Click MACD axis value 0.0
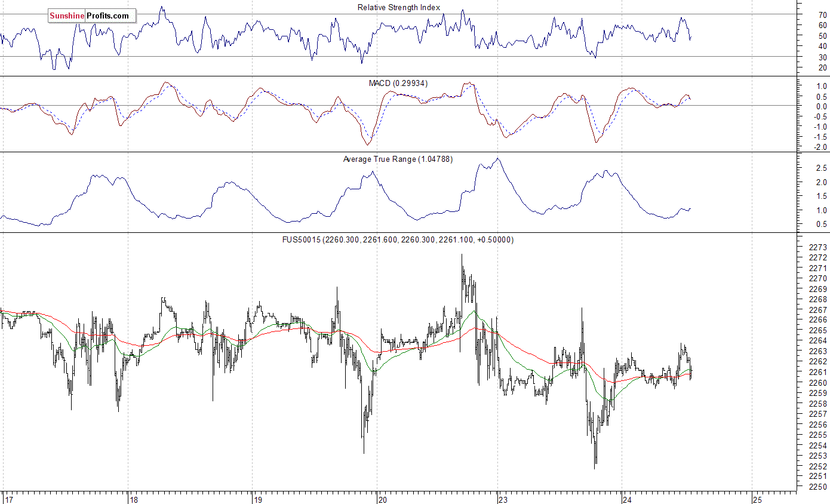Screen dimensions: 830x504 click(820, 107)
